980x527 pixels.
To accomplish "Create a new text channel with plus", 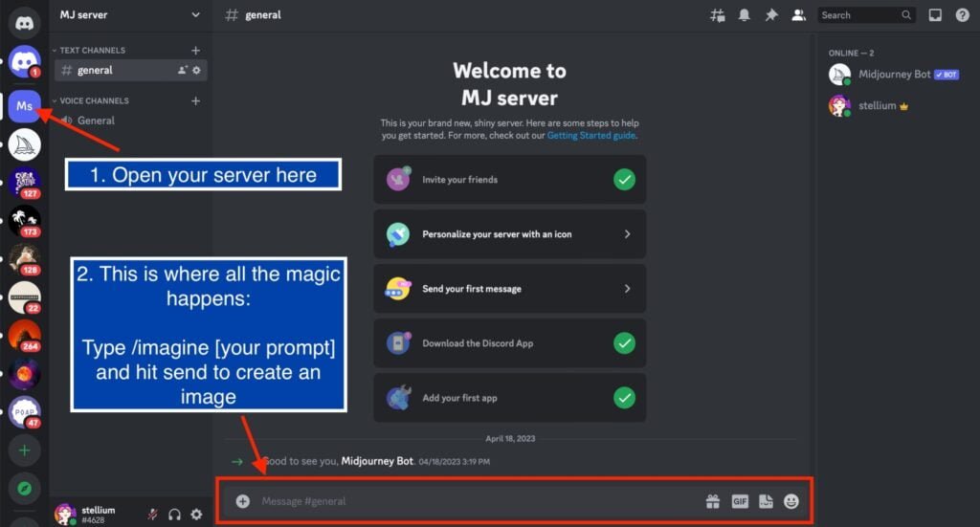I will tap(195, 50).
